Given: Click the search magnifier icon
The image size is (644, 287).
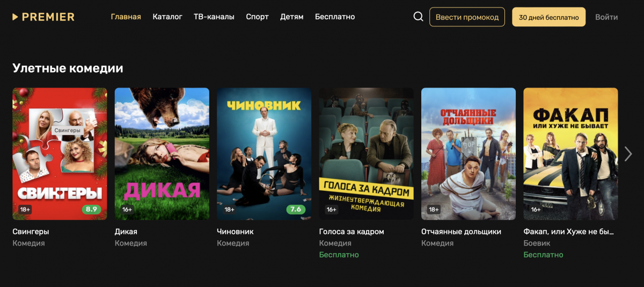Looking at the screenshot, I should coord(419,17).
